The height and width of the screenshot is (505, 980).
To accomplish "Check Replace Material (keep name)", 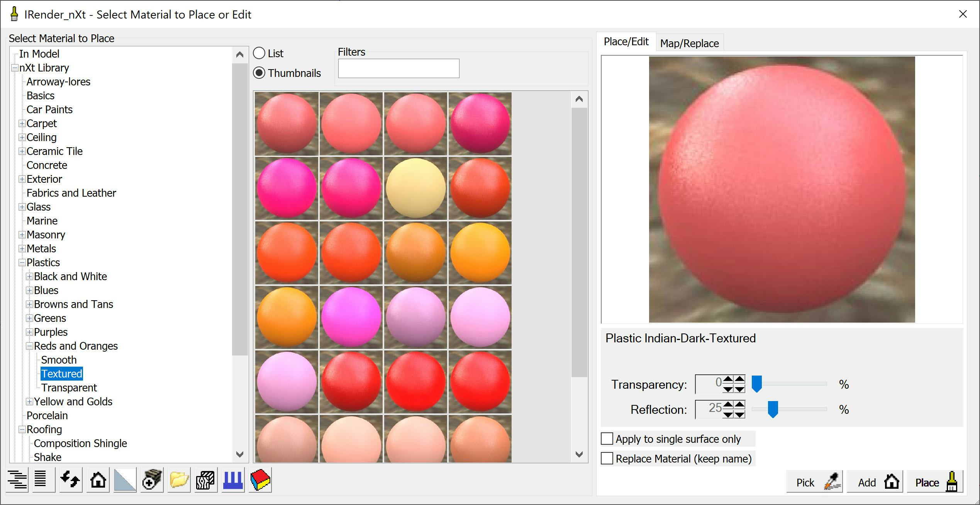I will coord(606,459).
